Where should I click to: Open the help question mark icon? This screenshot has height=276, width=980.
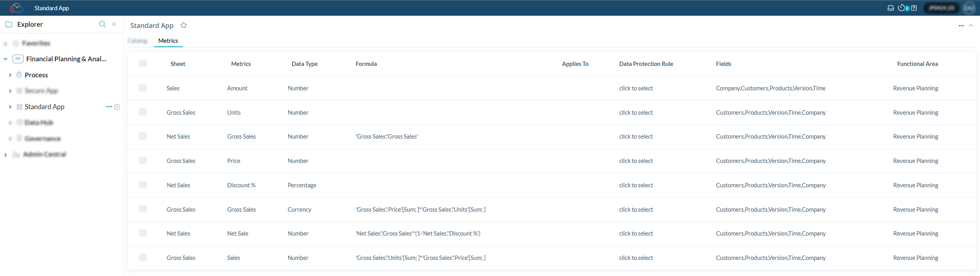pos(914,8)
